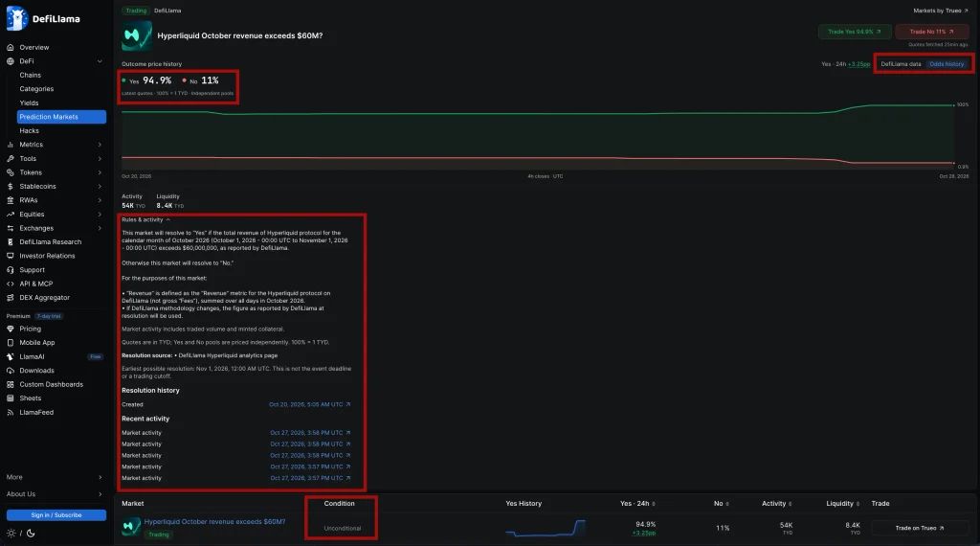Open LlamaAI sparkle icon item

point(10,357)
